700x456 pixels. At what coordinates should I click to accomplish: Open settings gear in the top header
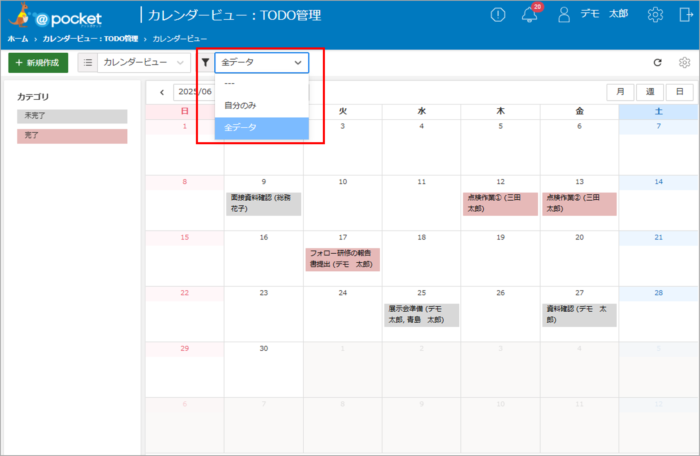click(x=655, y=15)
